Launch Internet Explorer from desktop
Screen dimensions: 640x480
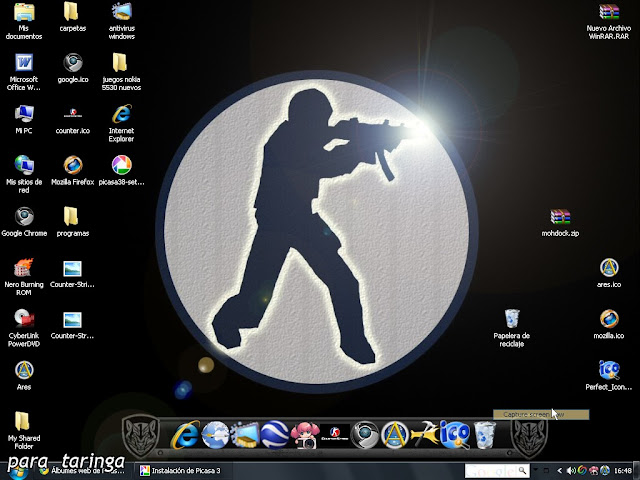(121, 123)
